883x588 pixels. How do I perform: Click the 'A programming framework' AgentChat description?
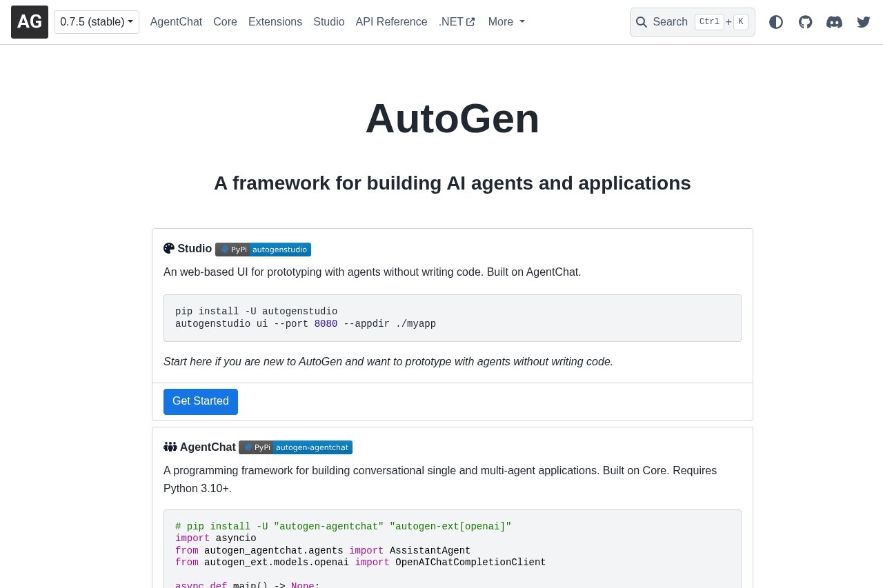coord(440,479)
